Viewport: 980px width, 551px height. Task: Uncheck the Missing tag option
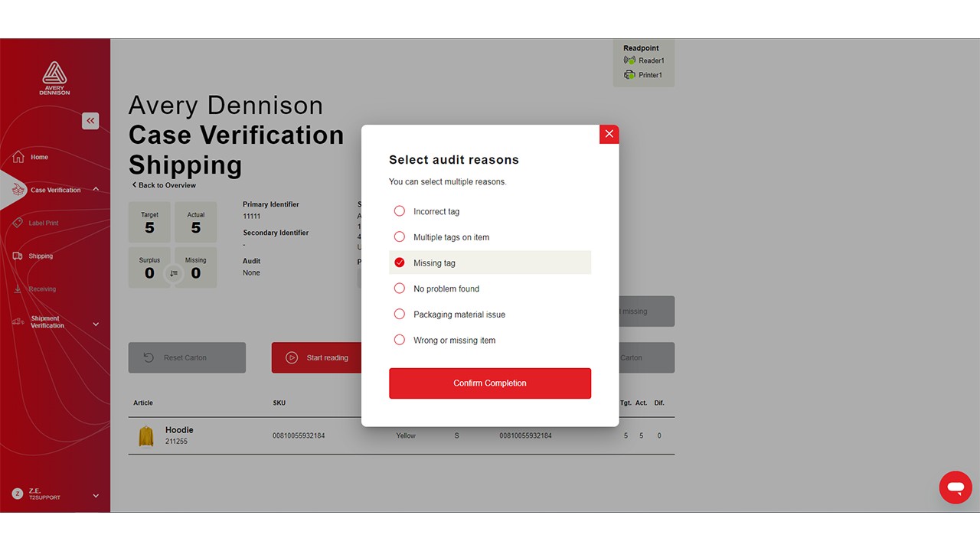490,262
